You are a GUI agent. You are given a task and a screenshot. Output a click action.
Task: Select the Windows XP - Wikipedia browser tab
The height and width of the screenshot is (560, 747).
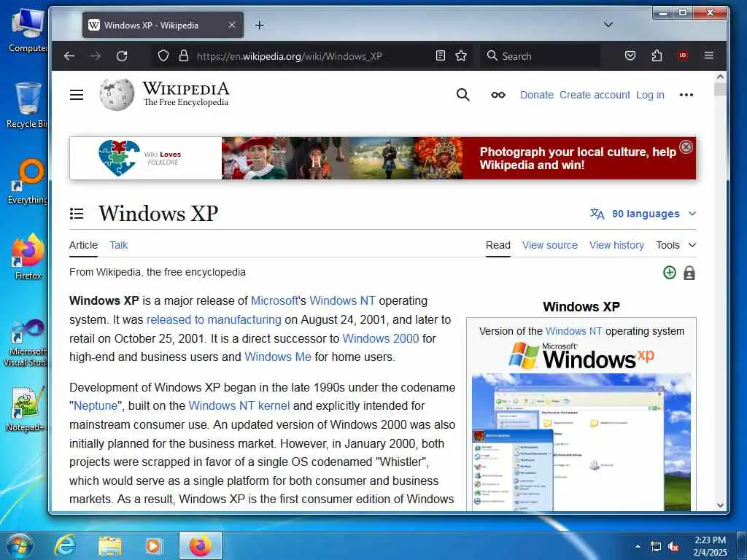pos(163,26)
